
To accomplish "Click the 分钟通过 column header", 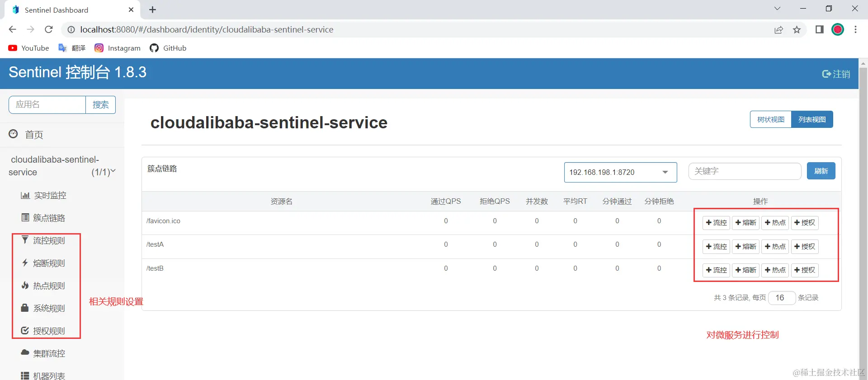I will pyautogui.click(x=617, y=202).
